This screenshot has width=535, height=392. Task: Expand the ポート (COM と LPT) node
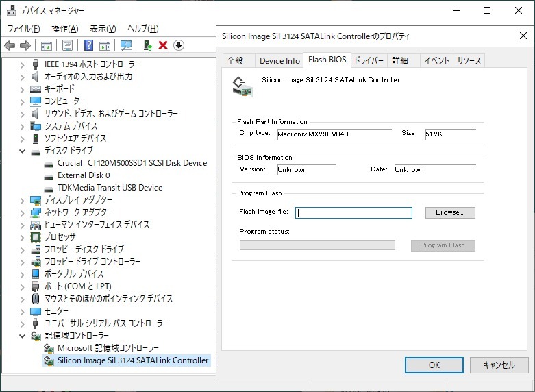click(x=22, y=287)
